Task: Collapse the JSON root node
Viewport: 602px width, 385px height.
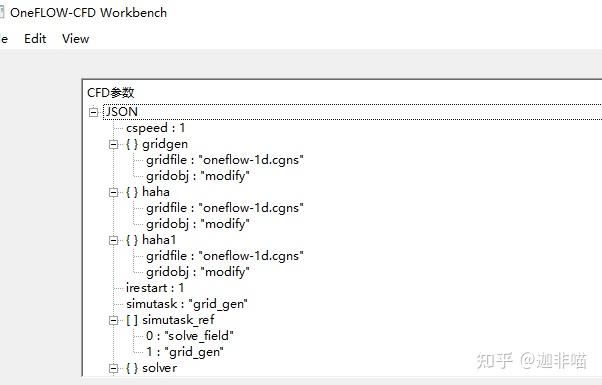Action: point(94,112)
